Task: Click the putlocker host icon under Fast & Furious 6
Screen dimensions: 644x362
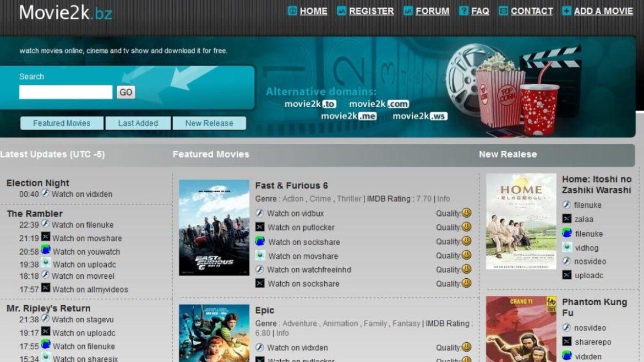Action: (x=259, y=227)
